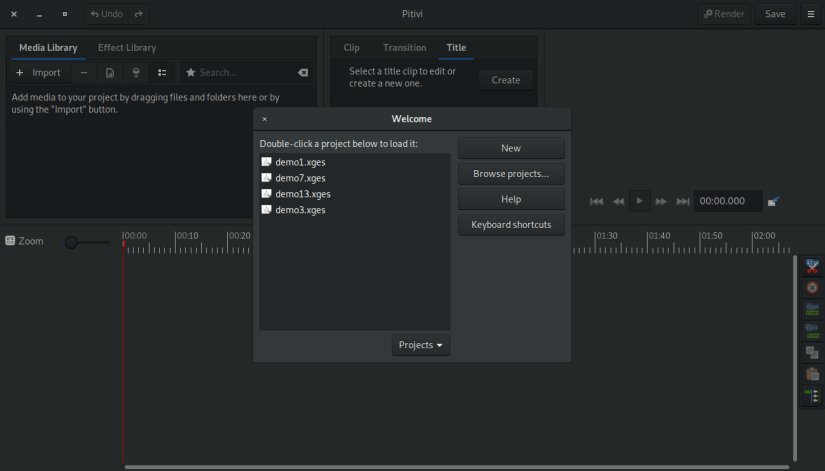The height and width of the screenshot is (471, 825).
Task: Step back one second
Action: click(x=618, y=201)
